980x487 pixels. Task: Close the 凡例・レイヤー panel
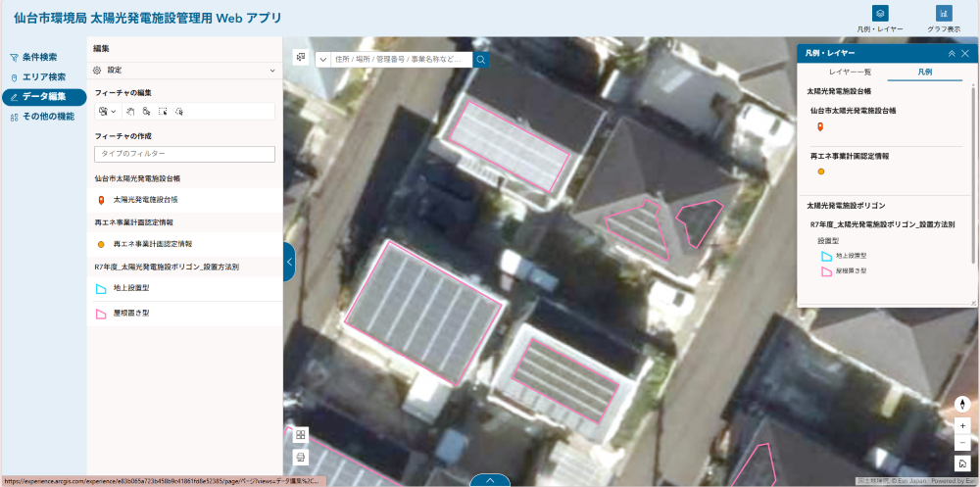(965, 54)
